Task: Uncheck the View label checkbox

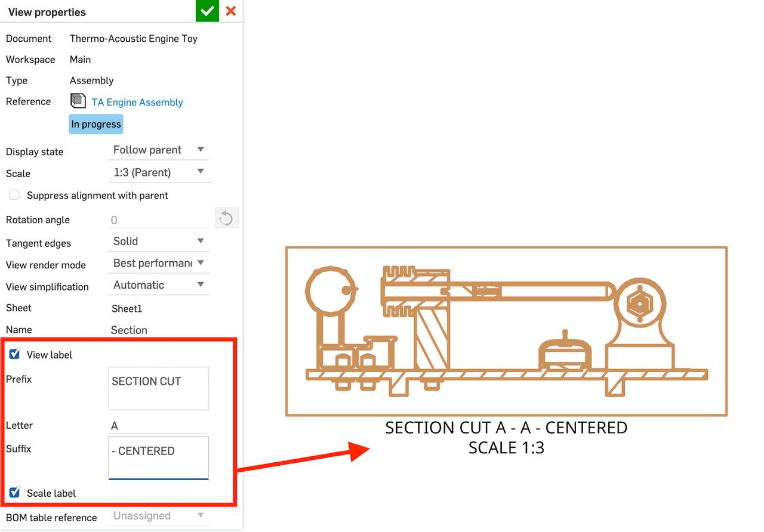Action: (14, 354)
